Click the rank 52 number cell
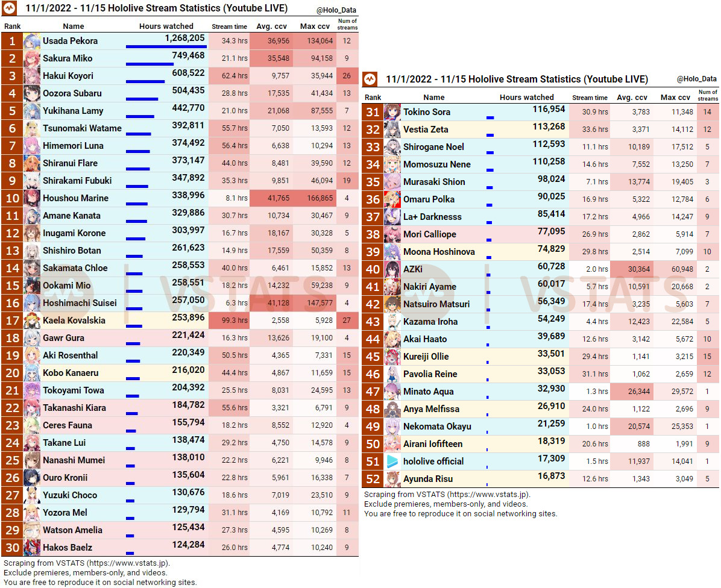The width and height of the screenshot is (721, 588). (x=373, y=479)
